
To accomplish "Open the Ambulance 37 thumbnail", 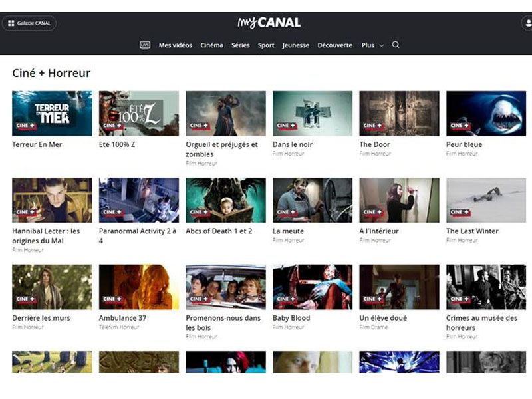I will [139, 287].
